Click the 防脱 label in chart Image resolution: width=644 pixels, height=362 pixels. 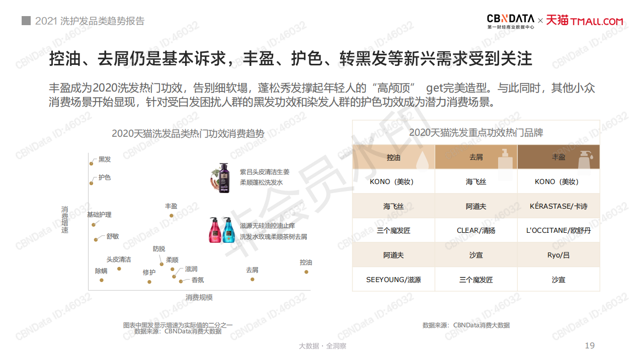click(159, 249)
